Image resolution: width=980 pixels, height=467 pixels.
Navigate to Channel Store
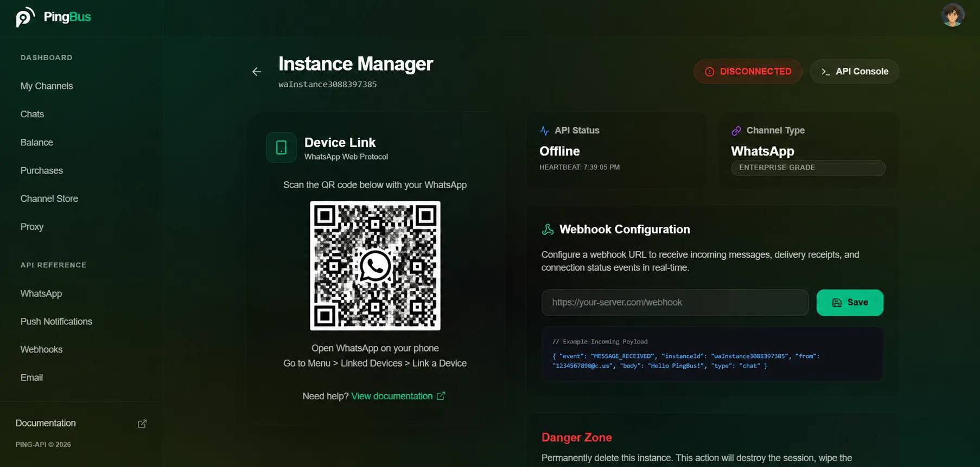(49, 199)
